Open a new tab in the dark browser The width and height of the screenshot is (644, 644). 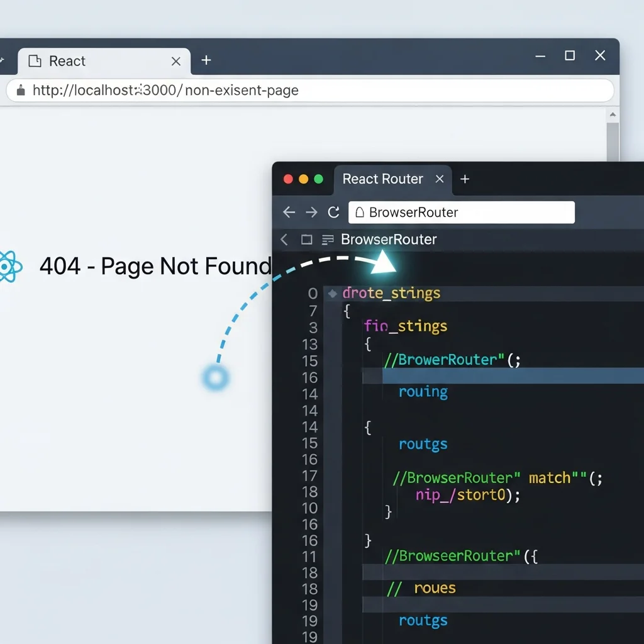465,179
